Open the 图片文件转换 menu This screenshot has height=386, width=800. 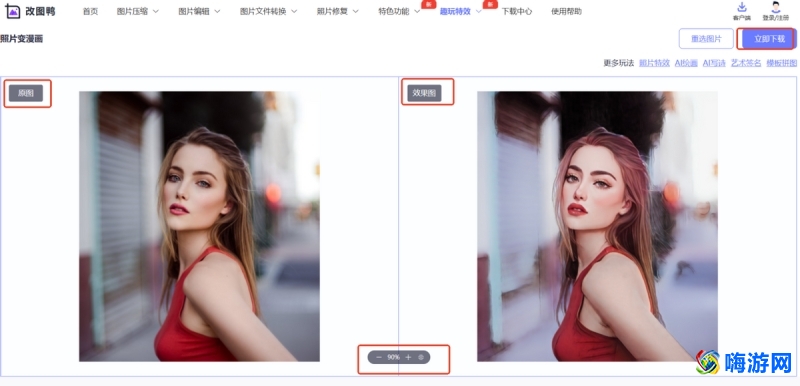(x=263, y=11)
